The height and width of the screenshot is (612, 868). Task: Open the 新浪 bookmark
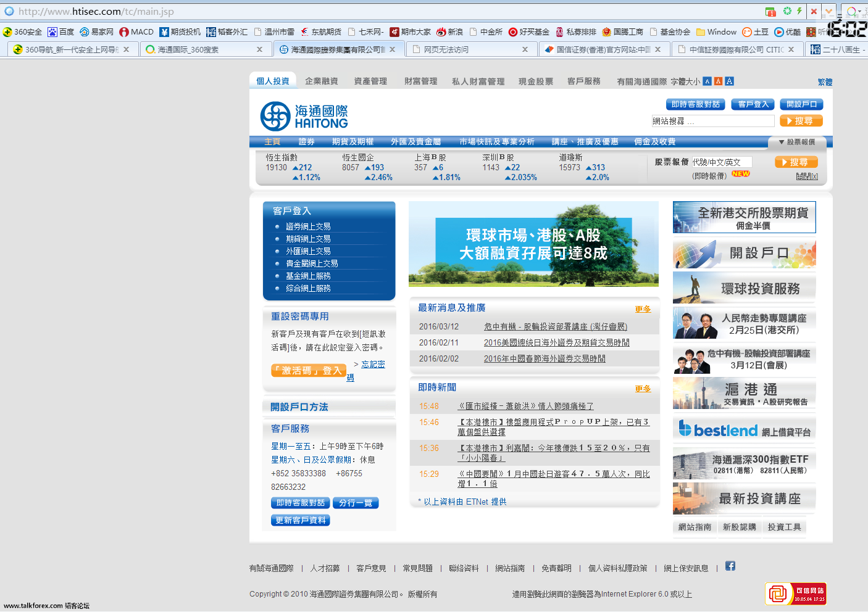(449, 32)
